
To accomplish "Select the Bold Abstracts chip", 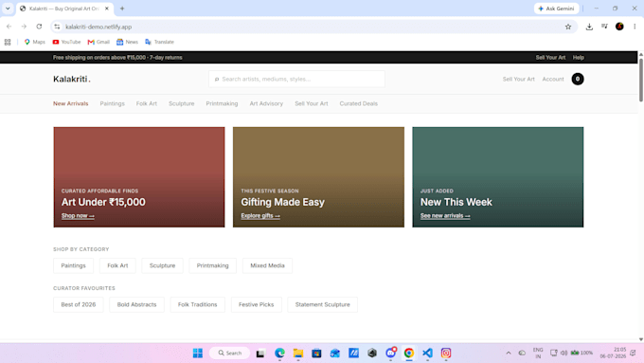I will click(136, 304).
